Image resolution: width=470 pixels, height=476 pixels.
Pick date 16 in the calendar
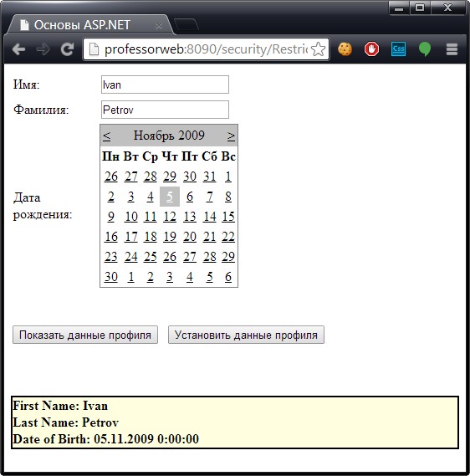(x=110, y=237)
